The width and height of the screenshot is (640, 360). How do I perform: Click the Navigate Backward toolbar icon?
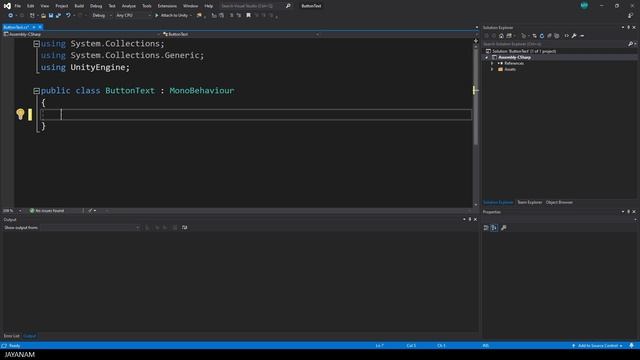point(10,16)
